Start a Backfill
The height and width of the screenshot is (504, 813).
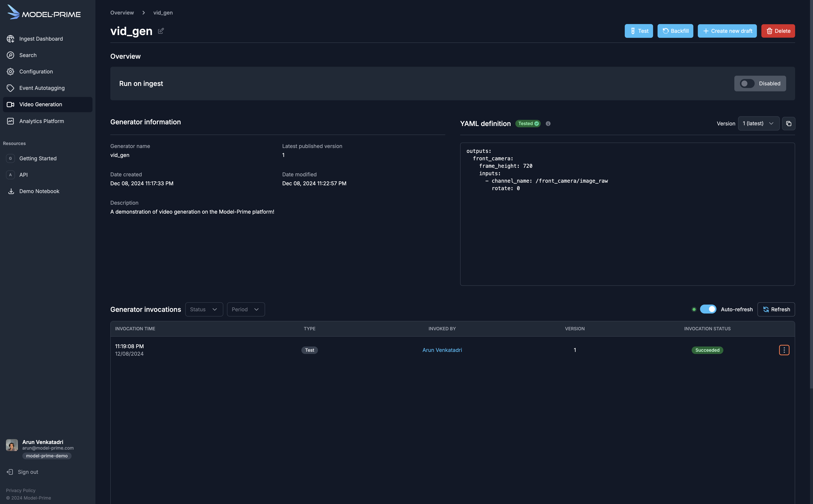(675, 31)
